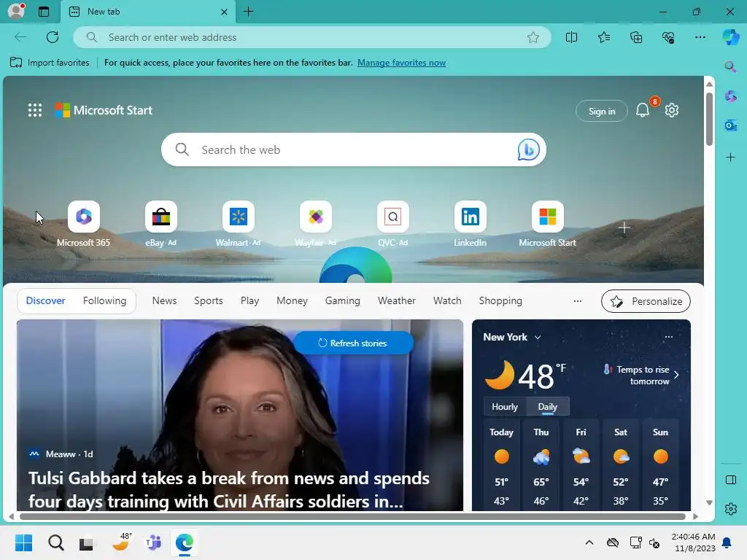Click the Search the web field
The width and height of the screenshot is (747, 560).
(x=354, y=149)
